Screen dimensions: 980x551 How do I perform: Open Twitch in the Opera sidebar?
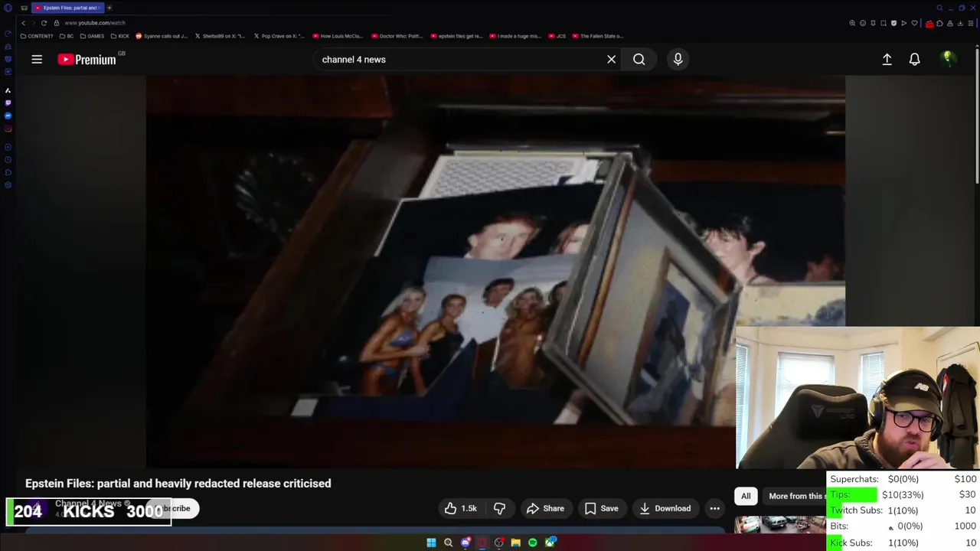pos(8,103)
